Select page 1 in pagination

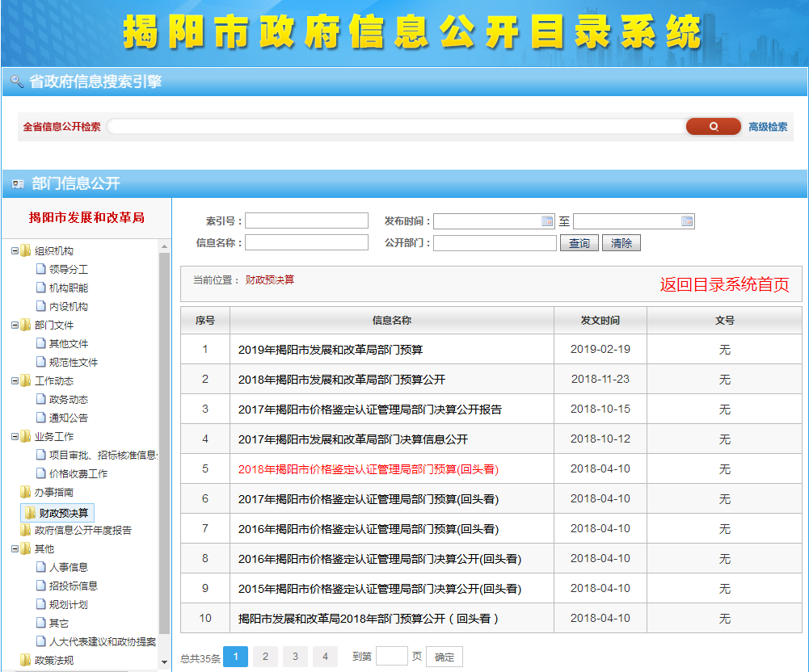pos(235,657)
